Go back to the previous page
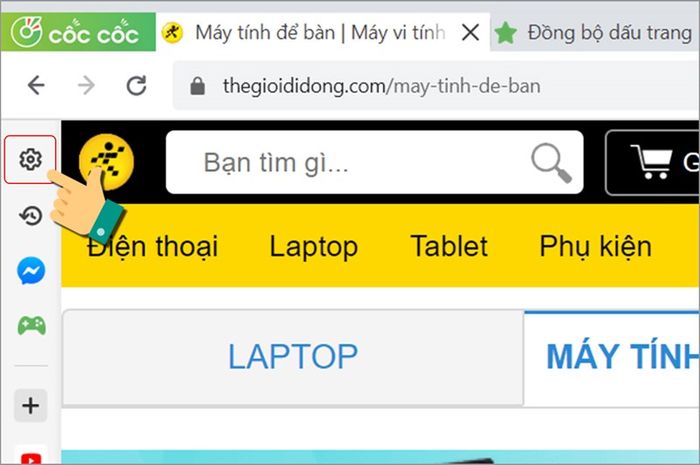Screen dimensions: 700x465 pyautogui.click(x=36, y=85)
